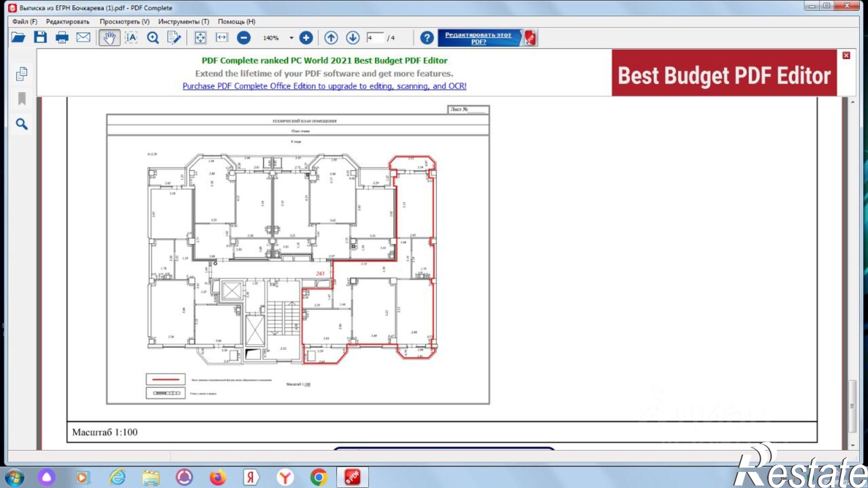
Task: Click the Save diskette icon
Action: 40,38
